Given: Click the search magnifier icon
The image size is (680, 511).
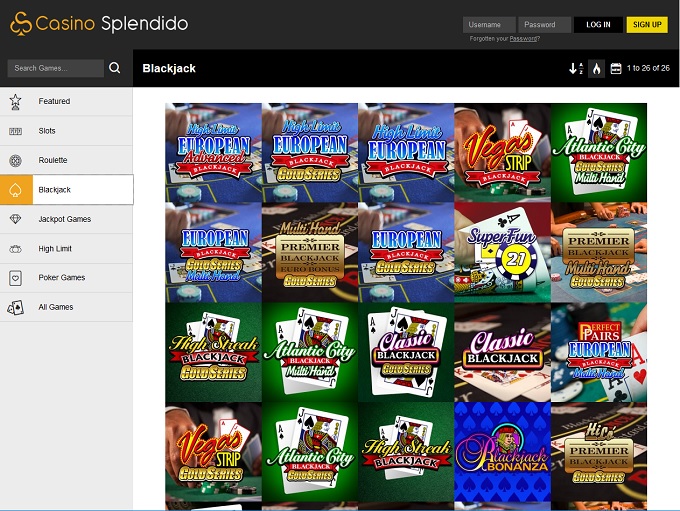Looking at the screenshot, I should point(115,68).
